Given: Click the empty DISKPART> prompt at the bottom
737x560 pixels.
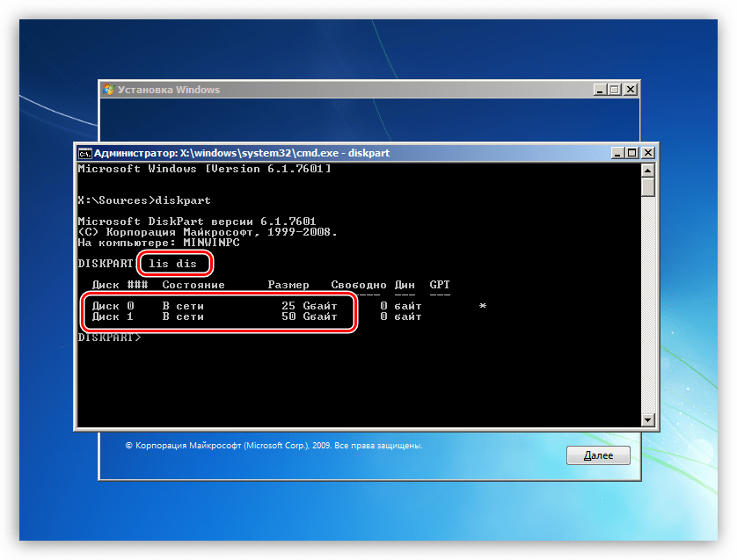Looking at the screenshot, I should (x=109, y=338).
